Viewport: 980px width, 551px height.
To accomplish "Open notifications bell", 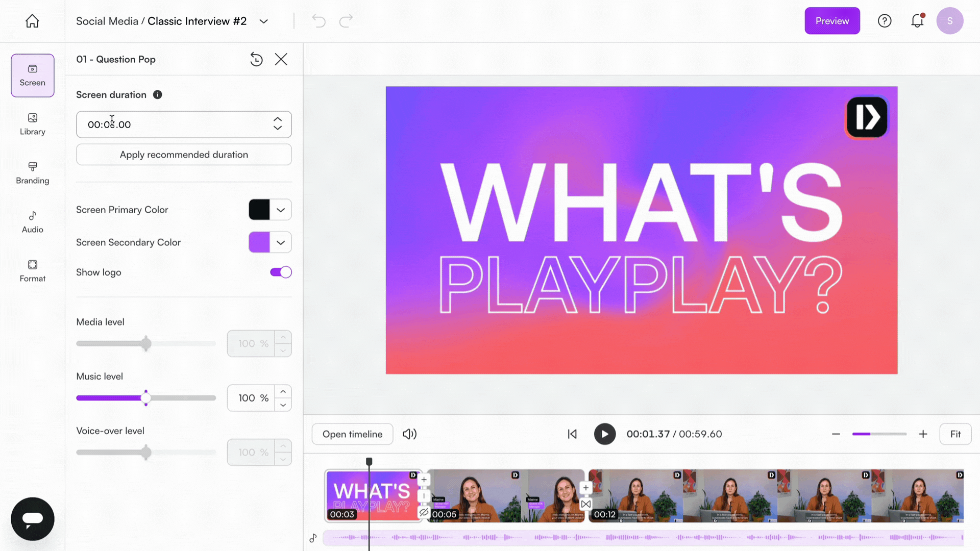I will (917, 21).
